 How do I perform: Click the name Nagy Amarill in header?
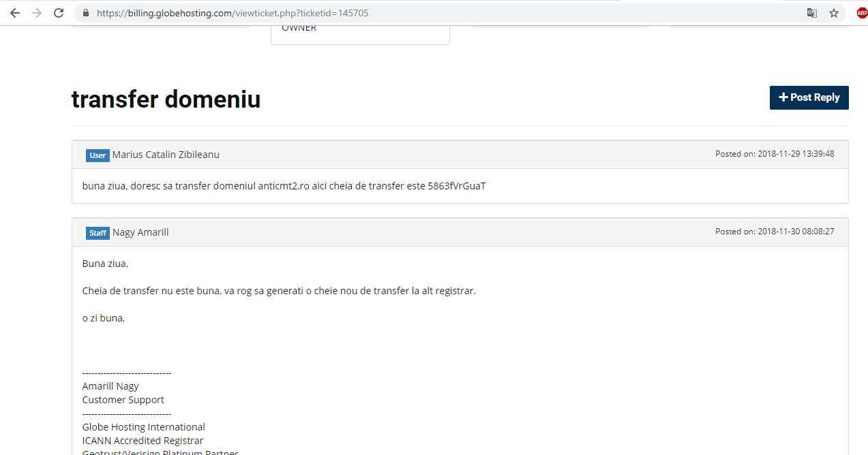pos(140,232)
